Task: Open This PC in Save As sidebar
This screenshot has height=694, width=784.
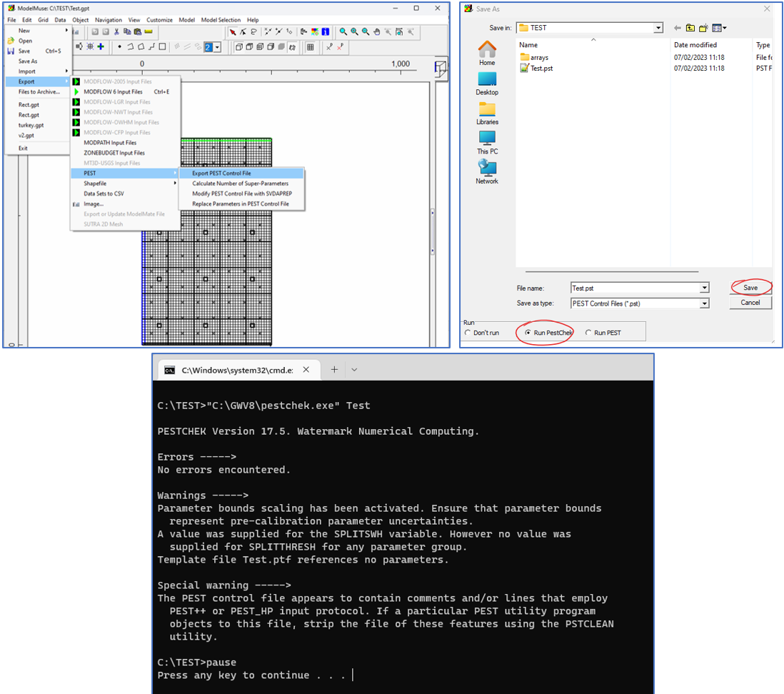Action: tap(487, 143)
